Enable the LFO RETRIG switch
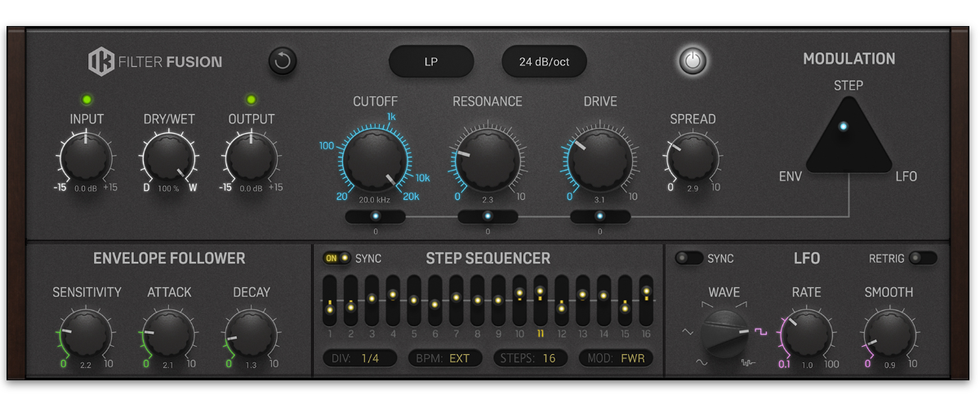This screenshot has width=980, height=408. coord(923,258)
